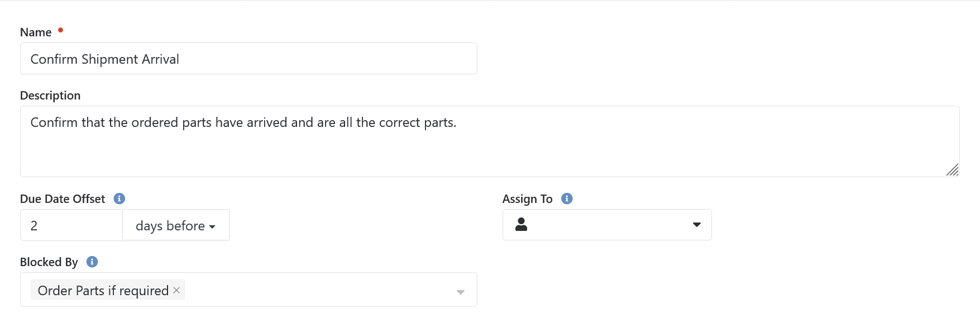
Task: Click the Due Date Offset label
Action: click(x=63, y=199)
